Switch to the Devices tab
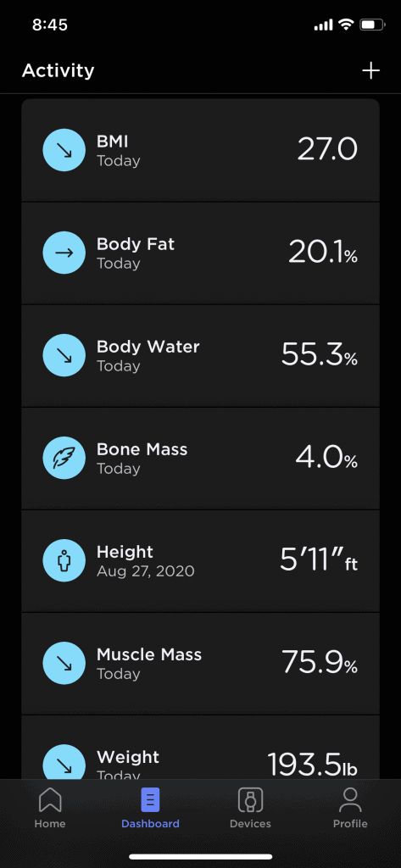 point(250,808)
